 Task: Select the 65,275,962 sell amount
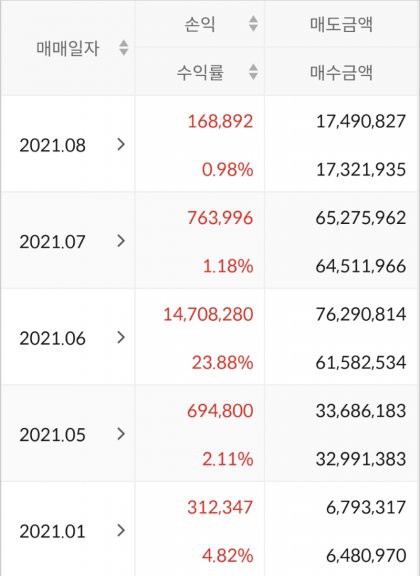point(361,218)
